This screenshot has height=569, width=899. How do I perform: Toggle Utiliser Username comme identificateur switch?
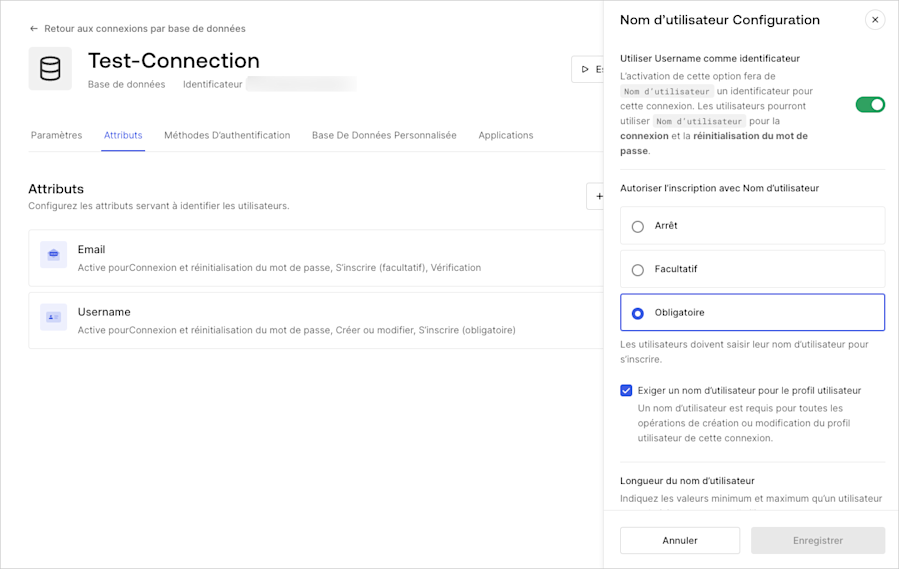point(870,104)
